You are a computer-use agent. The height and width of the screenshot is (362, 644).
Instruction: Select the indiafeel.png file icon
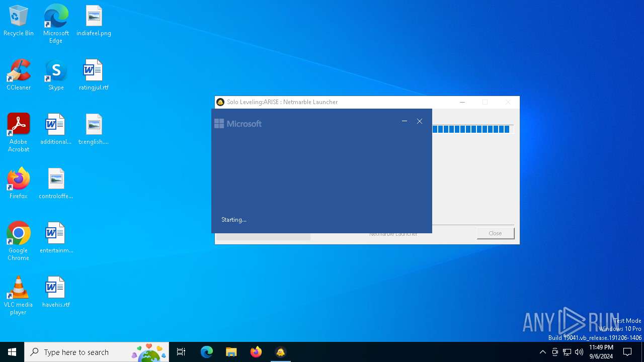(x=94, y=21)
